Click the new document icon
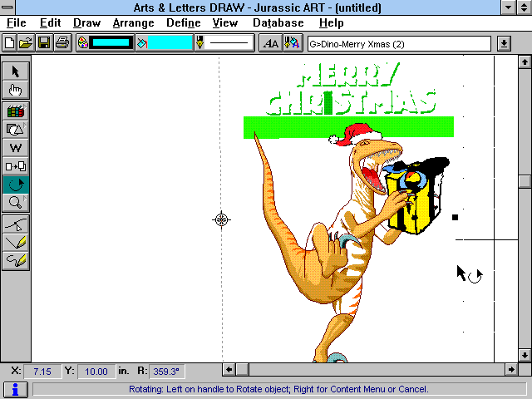The height and width of the screenshot is (399, 532). (x=10, y=42)
